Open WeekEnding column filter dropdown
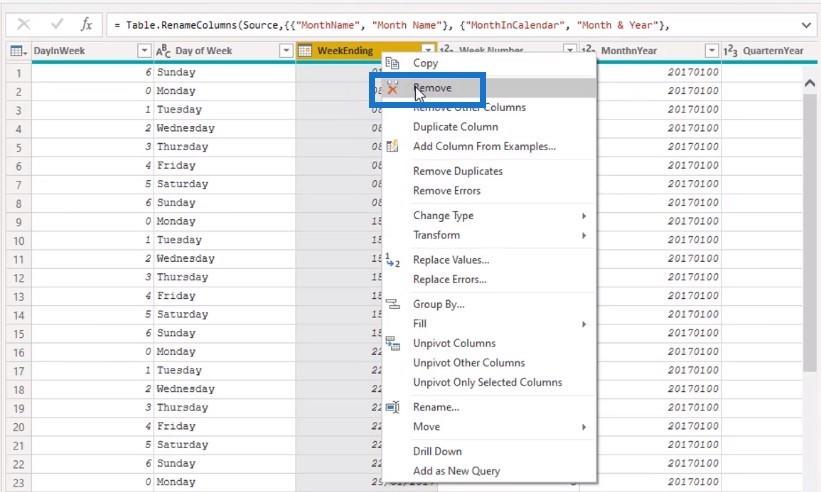This screenshot has width=821, height=492. coord(428,50)
